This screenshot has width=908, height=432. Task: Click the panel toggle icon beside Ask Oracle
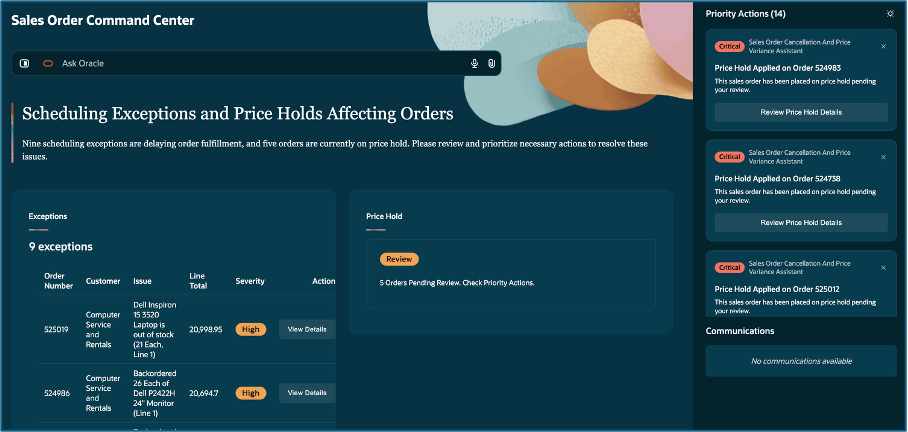(25, 63)
